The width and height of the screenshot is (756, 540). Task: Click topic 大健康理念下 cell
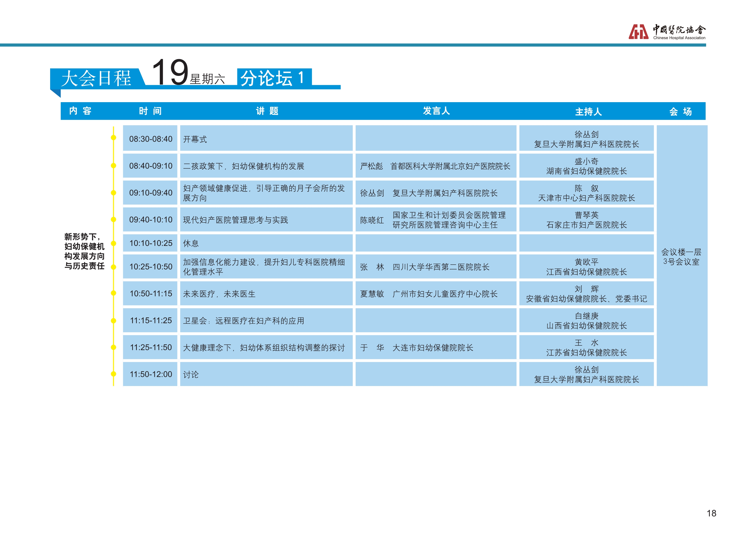[x=266, y=347]
